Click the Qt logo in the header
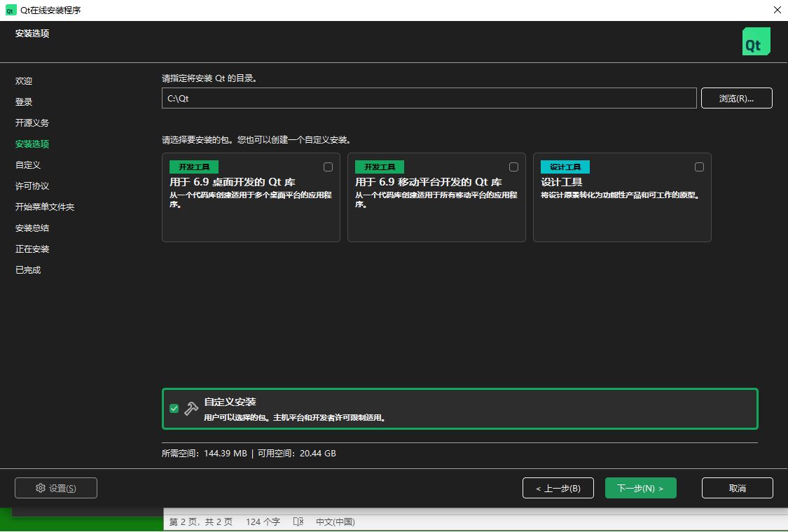This screenshot has width=788, height=532. (756, 42)
